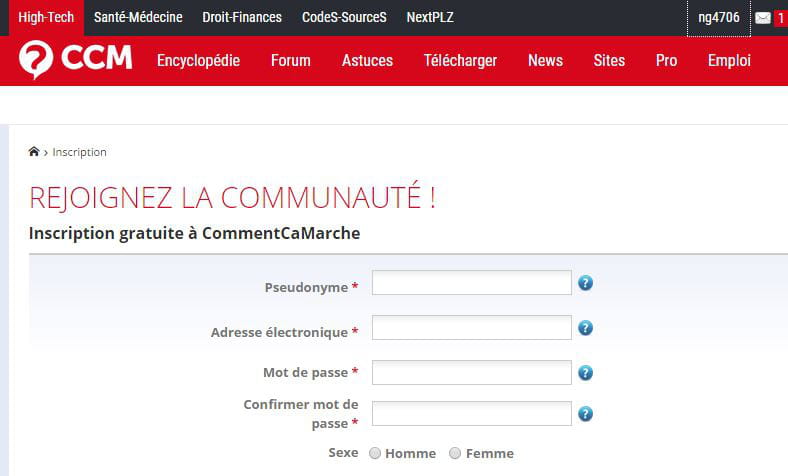Open the NextPLZ tab
The height and width of the screenshot is (476, 788).
tap(430, 18)
